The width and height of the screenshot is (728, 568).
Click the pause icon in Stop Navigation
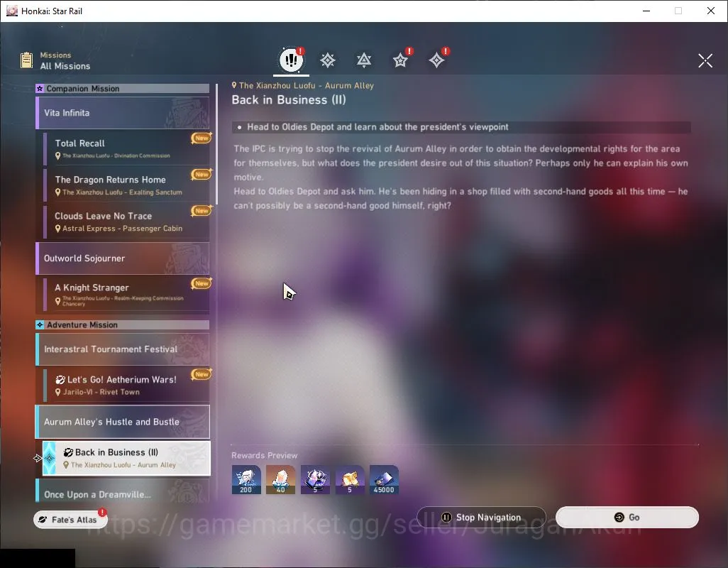(x=446, y=518)
